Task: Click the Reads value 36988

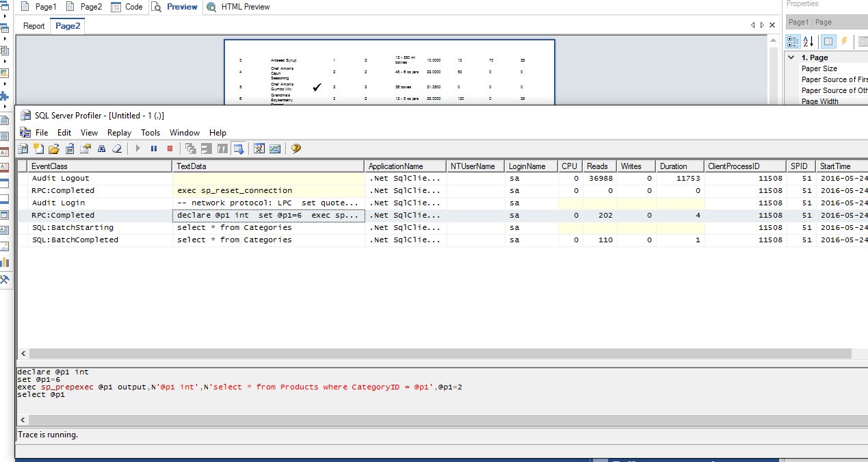Action: [x=601, y=178]
